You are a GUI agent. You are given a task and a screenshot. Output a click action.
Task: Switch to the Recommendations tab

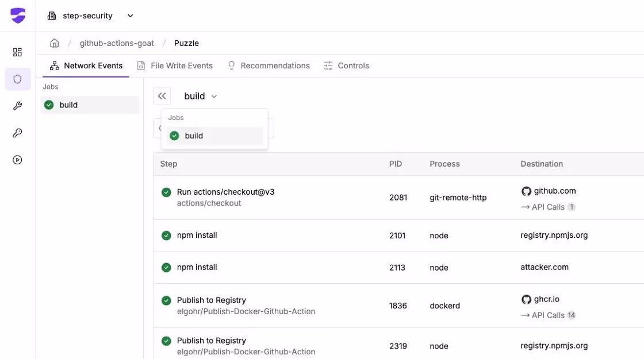coord(268,65)
